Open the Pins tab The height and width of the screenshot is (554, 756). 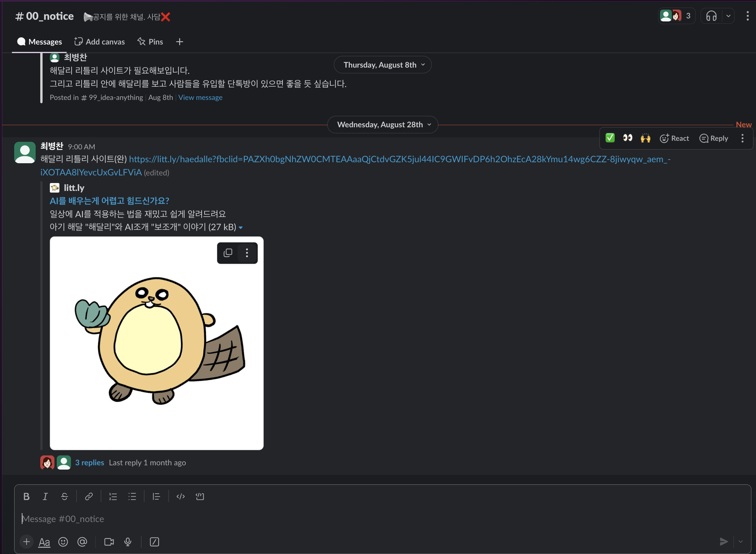154,41
